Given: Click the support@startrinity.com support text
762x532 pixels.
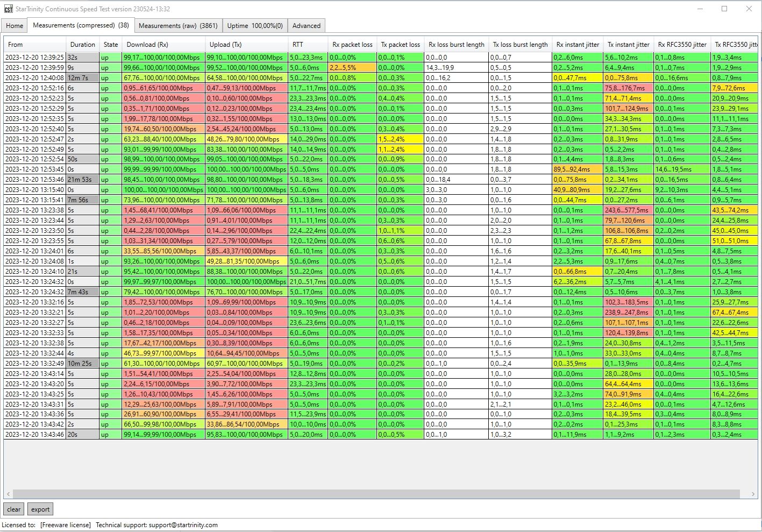Looking at the screenshot, I should [183, 525].
